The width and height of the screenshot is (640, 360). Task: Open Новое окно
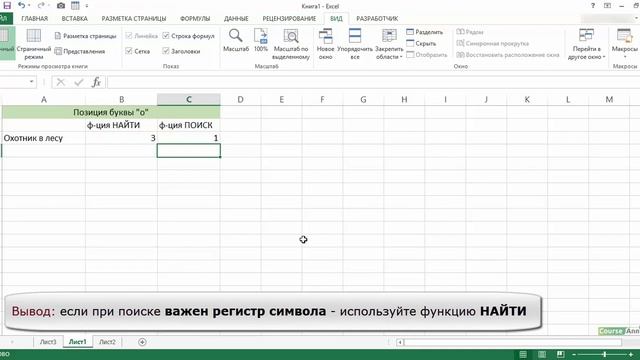click(x=325, y=44)
